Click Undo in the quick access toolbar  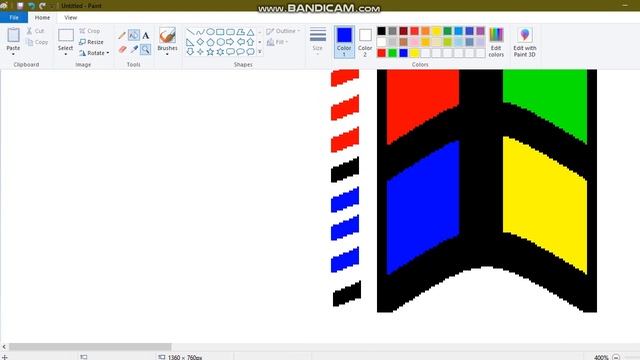[x=31, y=6]
